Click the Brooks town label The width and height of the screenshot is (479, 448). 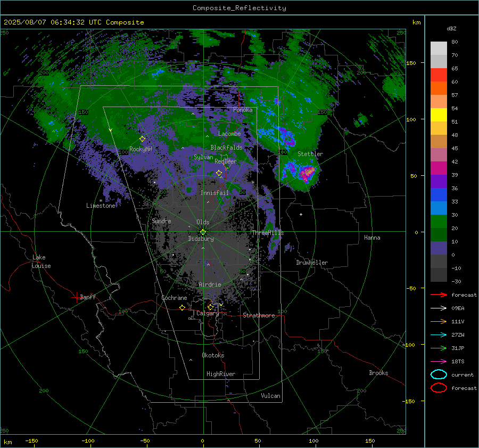[378, 373]
